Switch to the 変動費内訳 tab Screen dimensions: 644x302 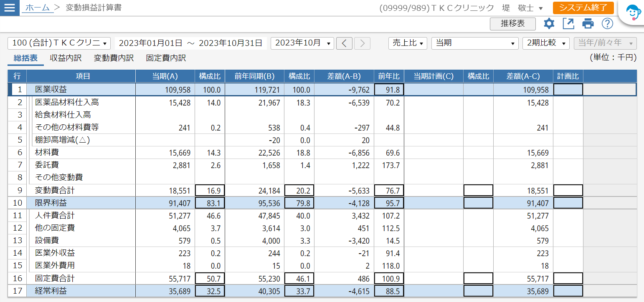tap(114, 58)
